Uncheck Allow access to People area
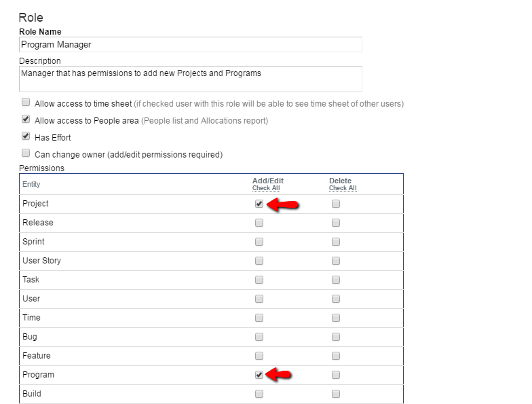Screen dimensions: 532x404 coord(26,120)
